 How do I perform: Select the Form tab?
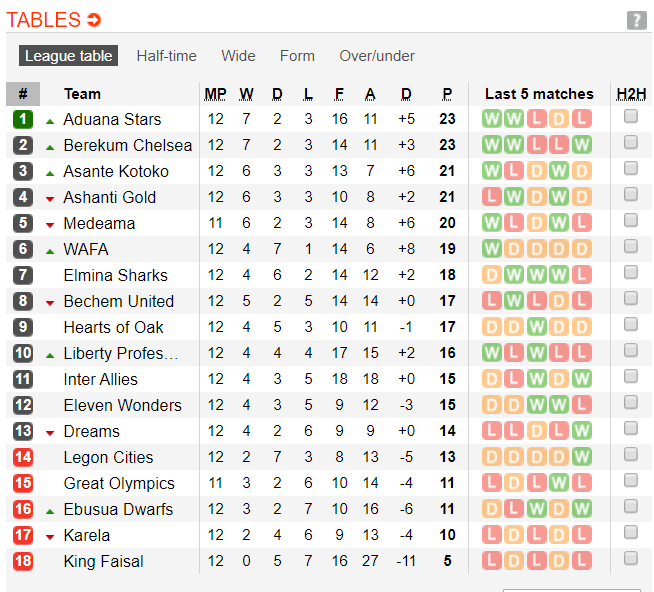(x=297, y=56)
